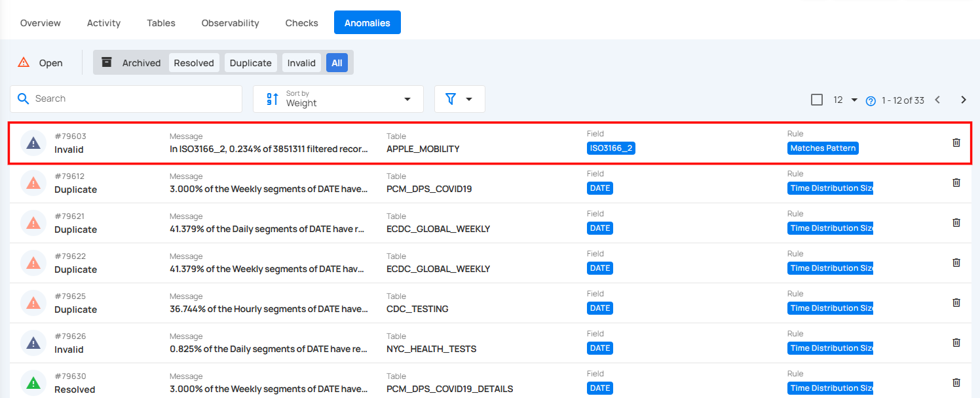The image size is (980, 398).
Task: Switch to the Checks tab
Action: pos(302,23)
